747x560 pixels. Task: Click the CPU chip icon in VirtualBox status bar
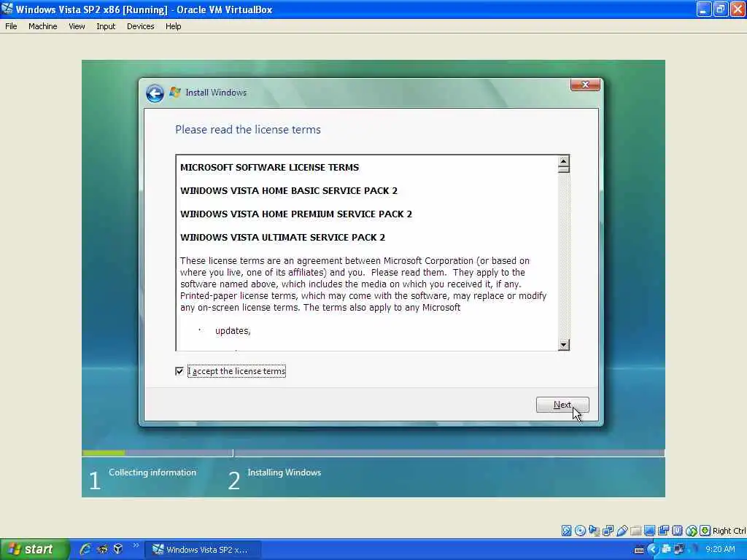pyautogui.click(x=677, y=531)
